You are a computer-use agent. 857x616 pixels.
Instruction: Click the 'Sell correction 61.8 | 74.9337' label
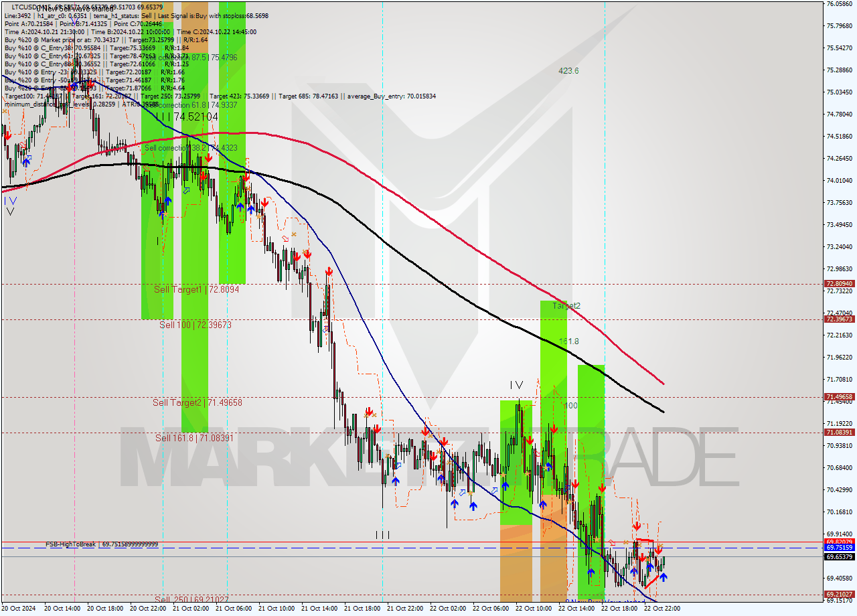[x=191, y=105]
